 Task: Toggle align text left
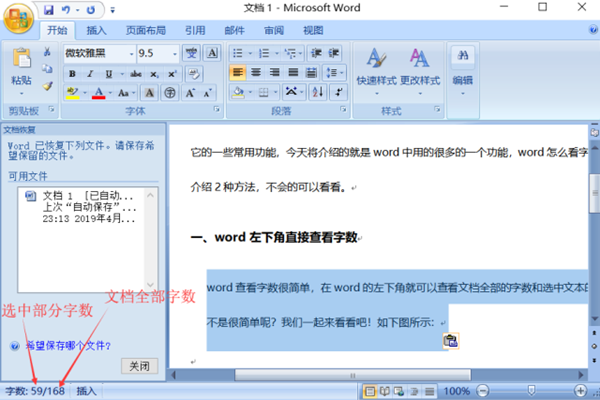tap(238, 73)
